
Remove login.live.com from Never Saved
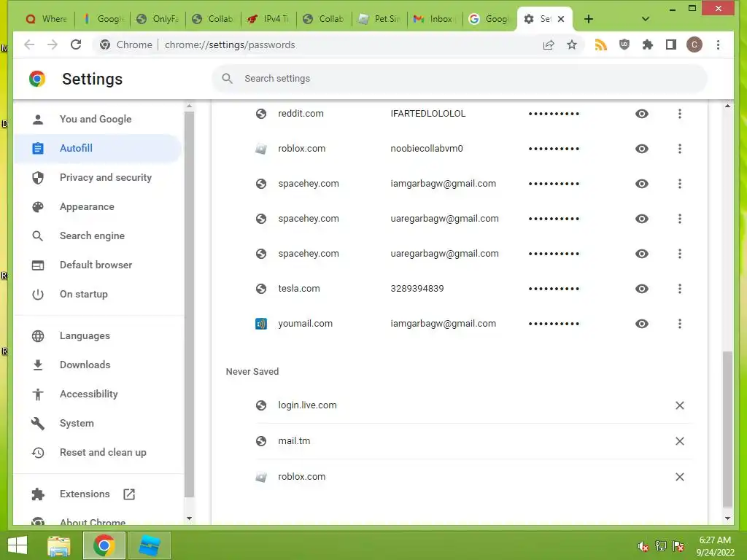(x=680, y=405)
